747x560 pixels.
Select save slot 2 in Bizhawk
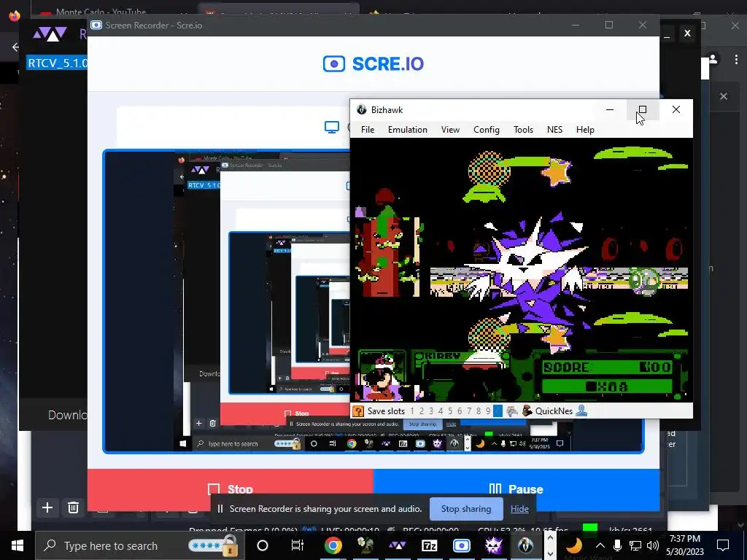pyautogui.click(x=422, y=411)
